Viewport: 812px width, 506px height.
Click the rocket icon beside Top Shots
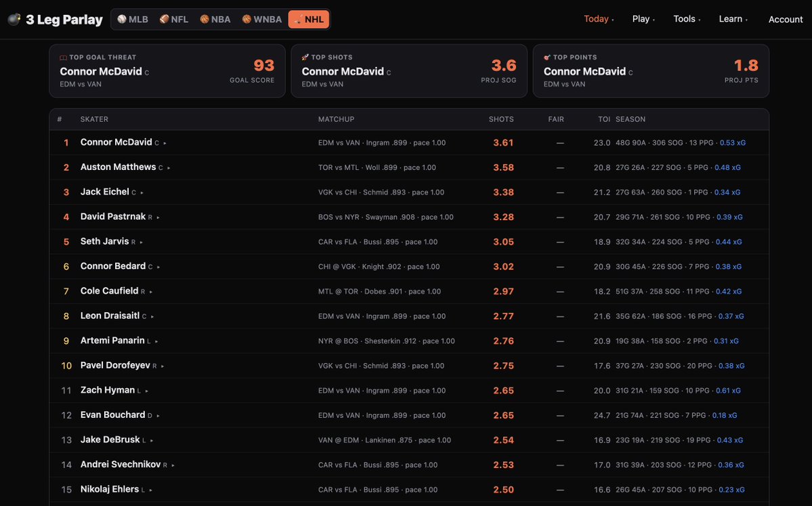pos(305,57)
